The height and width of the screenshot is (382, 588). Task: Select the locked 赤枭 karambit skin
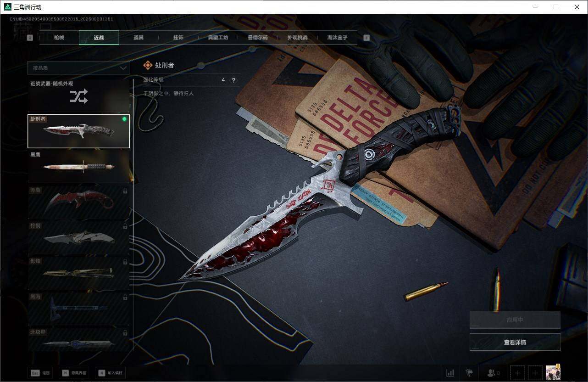click(x=78, y=202)
